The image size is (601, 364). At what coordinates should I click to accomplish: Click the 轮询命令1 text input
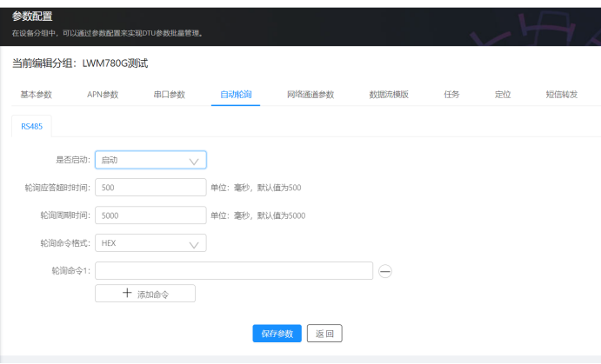point(234,271)
